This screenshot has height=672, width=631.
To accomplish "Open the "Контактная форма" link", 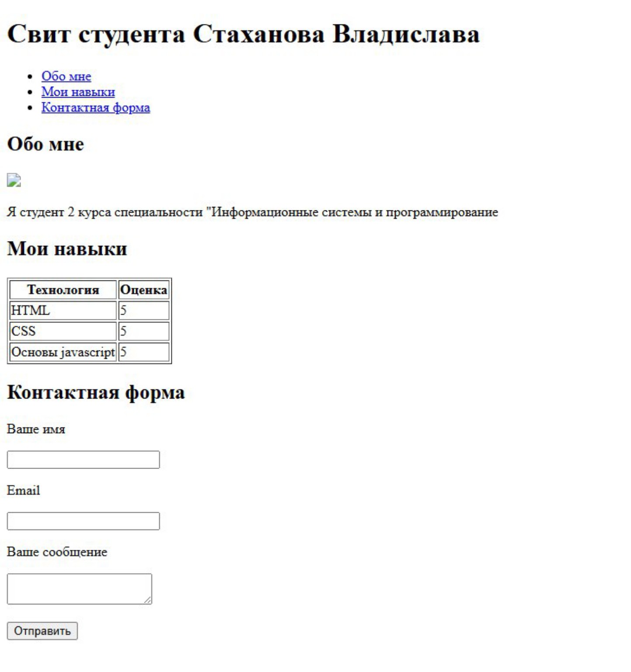I will tap(96, 107).
